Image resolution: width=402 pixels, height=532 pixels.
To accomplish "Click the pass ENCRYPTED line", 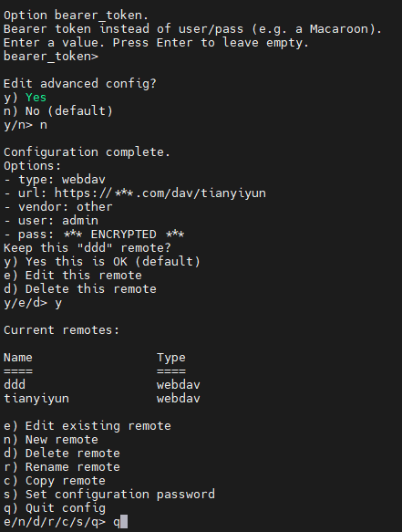I will point(94,235).
